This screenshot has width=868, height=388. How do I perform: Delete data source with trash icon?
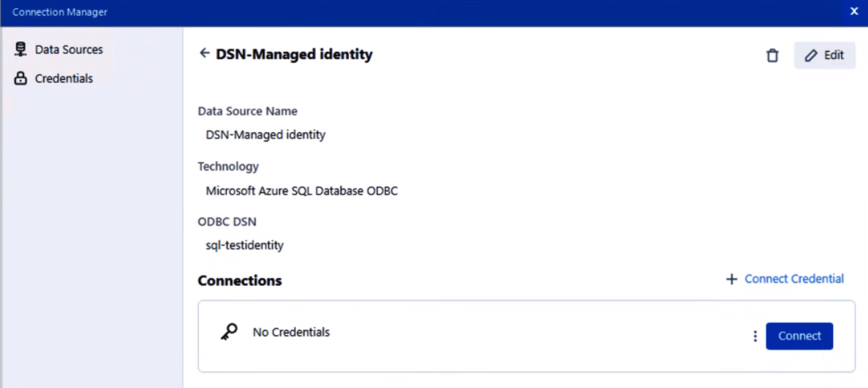[x=772, y=56]
